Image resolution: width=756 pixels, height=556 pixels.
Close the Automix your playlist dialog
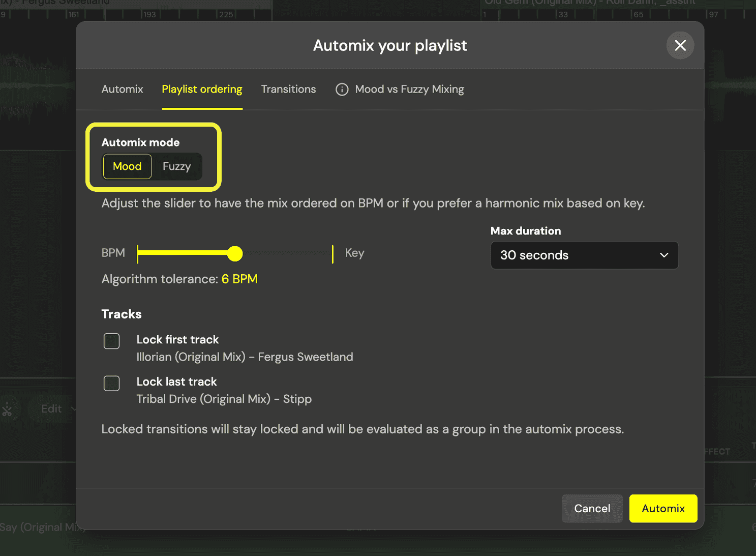tap(680, 45)
